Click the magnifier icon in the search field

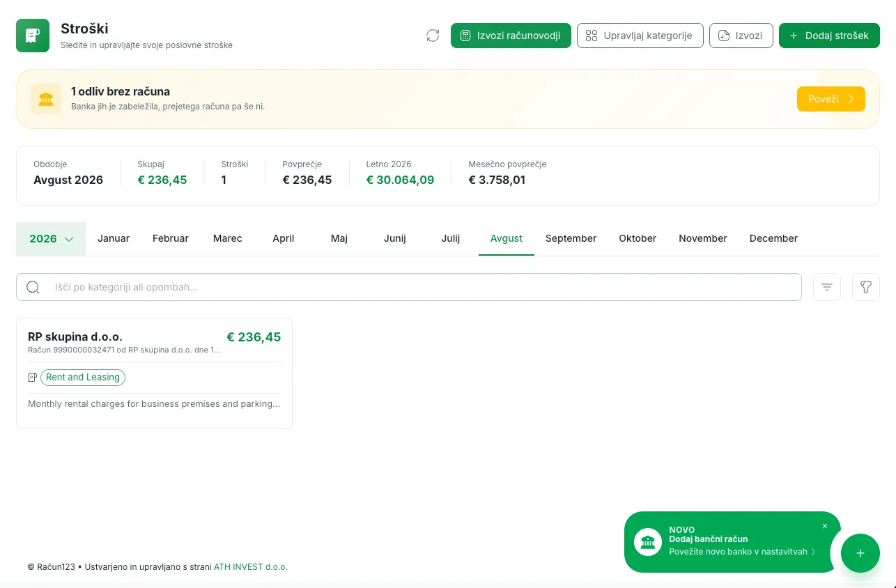[33, 287]
